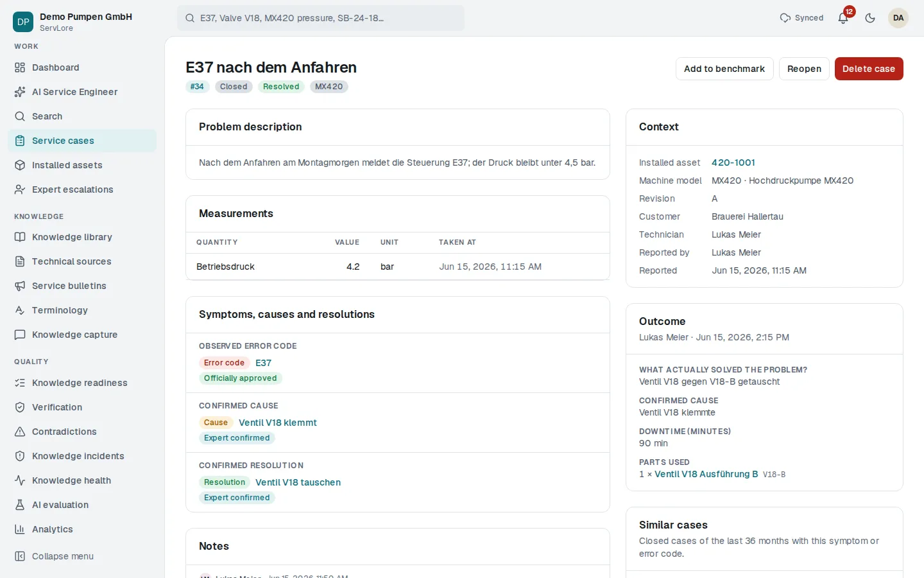The image size is (924, 578).
Task: Open the installed asset 420-1001 link
Action: (x=733, y=162)
